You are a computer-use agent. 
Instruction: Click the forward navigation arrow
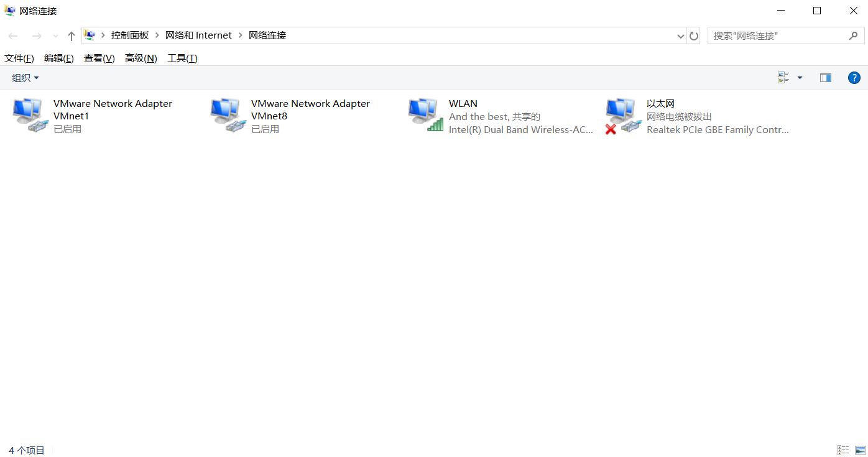tap(37, 36)
